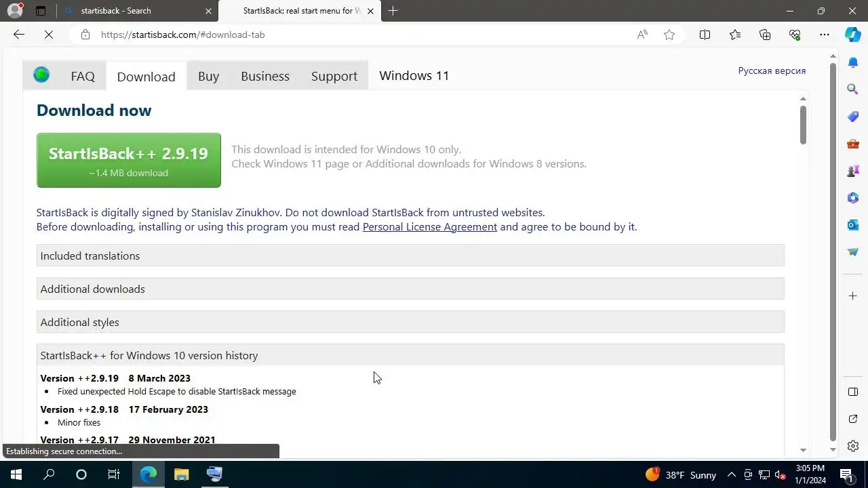Click the sidebar Search icon

coord(853,89)
